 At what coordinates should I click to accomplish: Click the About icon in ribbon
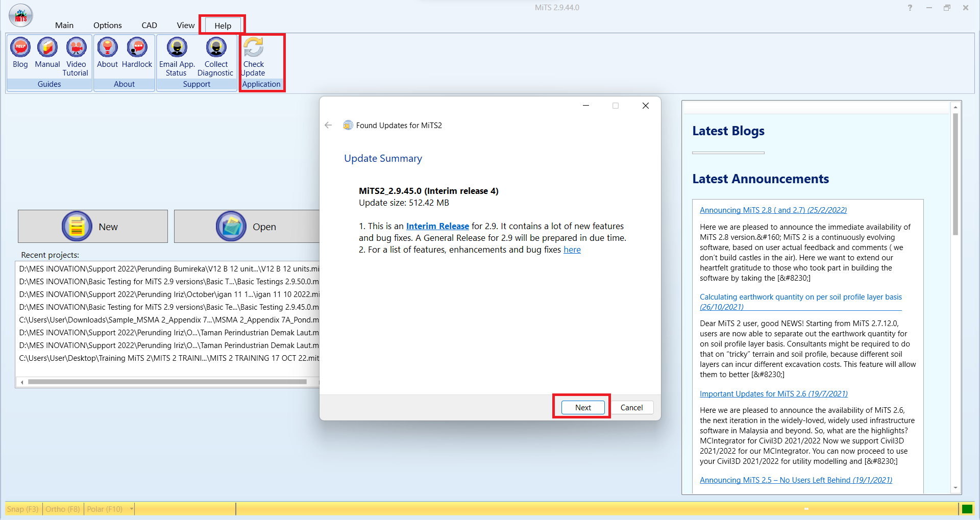click(107, 53)
